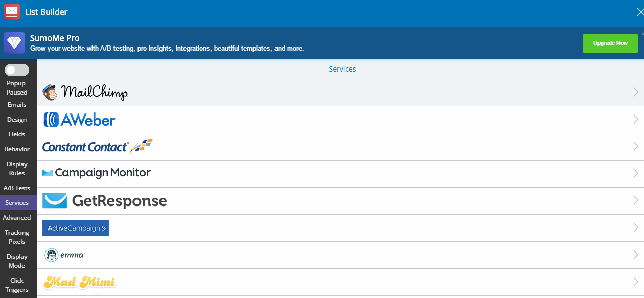Select the Constant Contact logo
Image resolution: width=644 pixels, height=298 pixels.
(97, 147)
